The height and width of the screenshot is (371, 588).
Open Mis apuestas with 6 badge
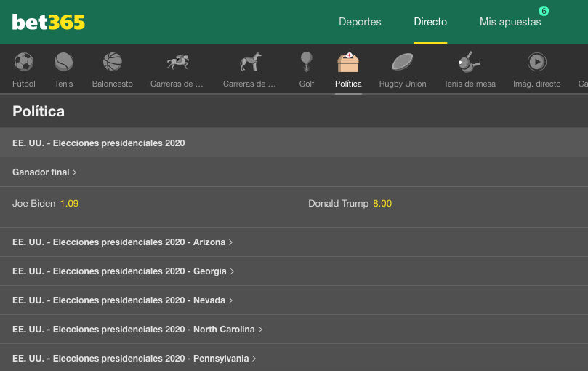(x=510, y=22)
